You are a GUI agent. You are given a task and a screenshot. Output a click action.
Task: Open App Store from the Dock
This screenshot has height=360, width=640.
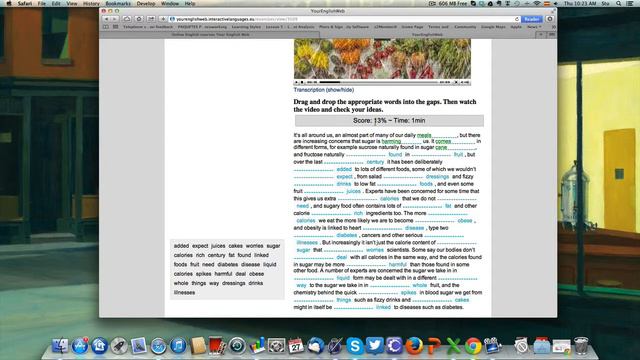click(x=80, y=346)
